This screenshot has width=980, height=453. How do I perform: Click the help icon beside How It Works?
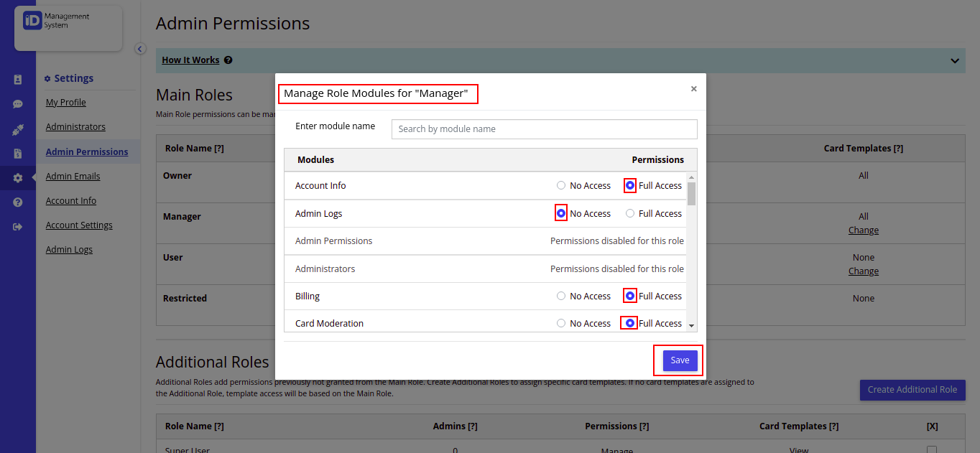pos(228,60)
